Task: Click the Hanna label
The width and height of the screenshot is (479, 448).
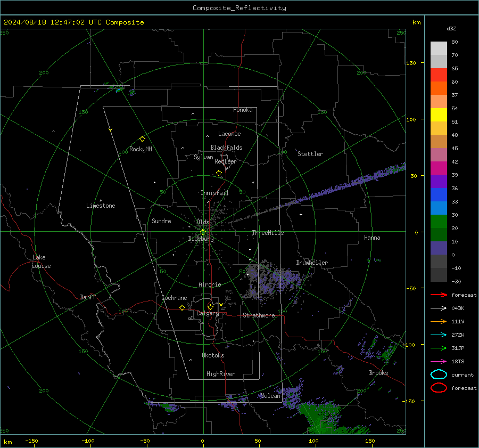Action: click(372, 238)
